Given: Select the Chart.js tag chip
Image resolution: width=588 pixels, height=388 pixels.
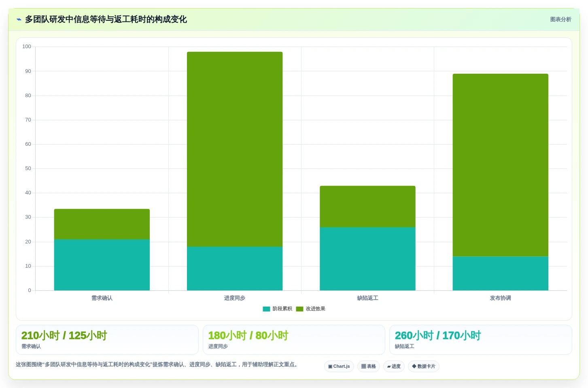Looking at the screenshot, I should 339,367.
